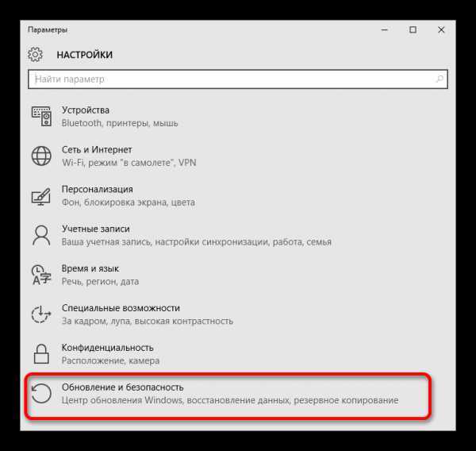Click the magnifier icon in search box
The height and width of the screenshot is (451, 476).
point(440,79)
